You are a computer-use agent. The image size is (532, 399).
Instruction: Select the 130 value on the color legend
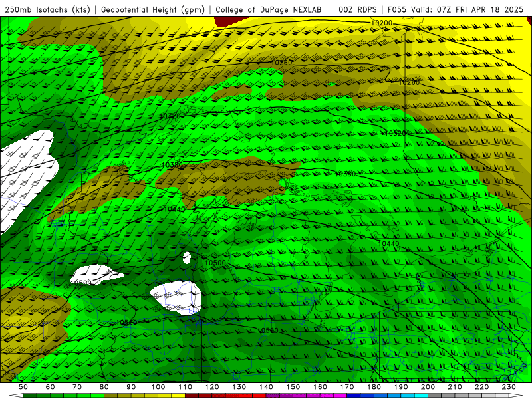click(x=239, y=387)
